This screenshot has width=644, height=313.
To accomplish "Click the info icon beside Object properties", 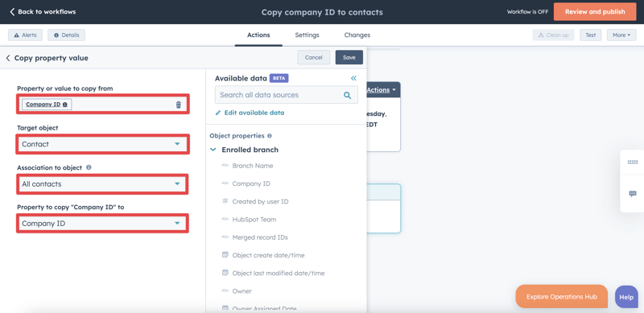I will (x=270, y=136).
